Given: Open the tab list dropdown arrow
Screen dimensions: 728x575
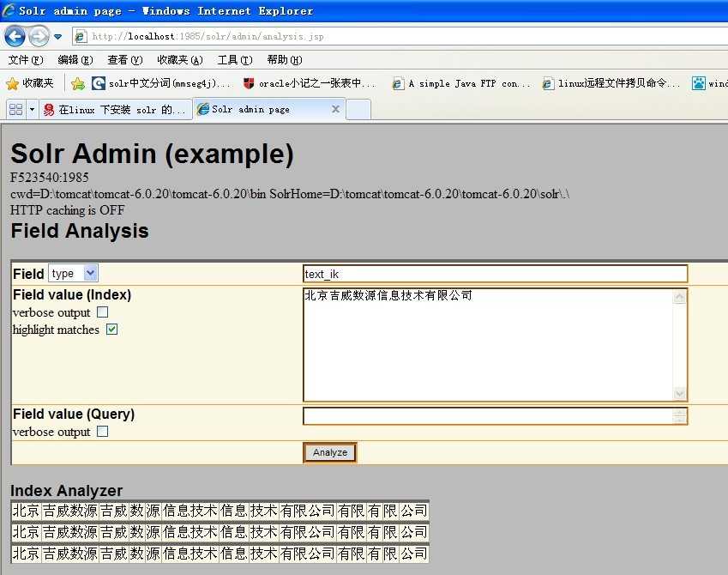Looking at the screenshot, I should coord(32,110).
